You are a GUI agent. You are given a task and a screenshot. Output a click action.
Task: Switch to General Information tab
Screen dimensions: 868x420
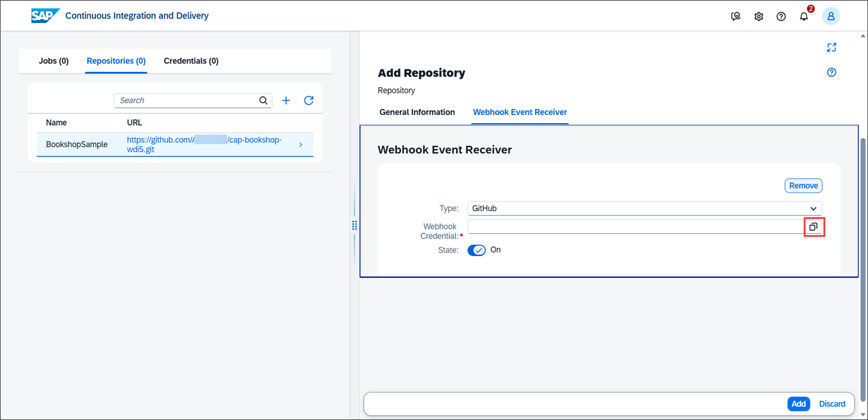pyautogui.click(x=417, y=112)
